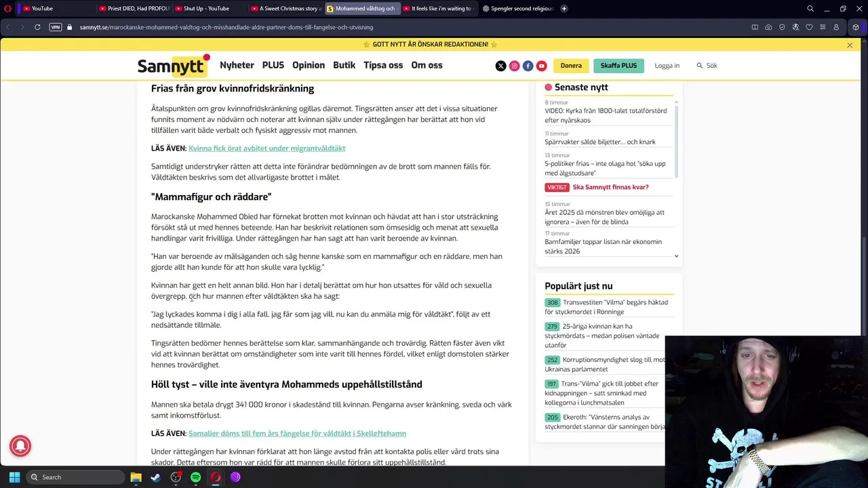Open the Sök site search
868x488 pixels.
tap(707, 66)
